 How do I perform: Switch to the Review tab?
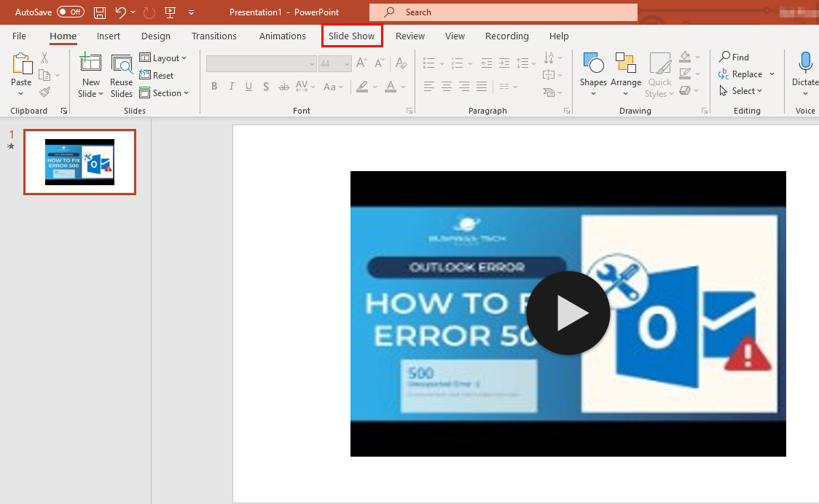410,36
